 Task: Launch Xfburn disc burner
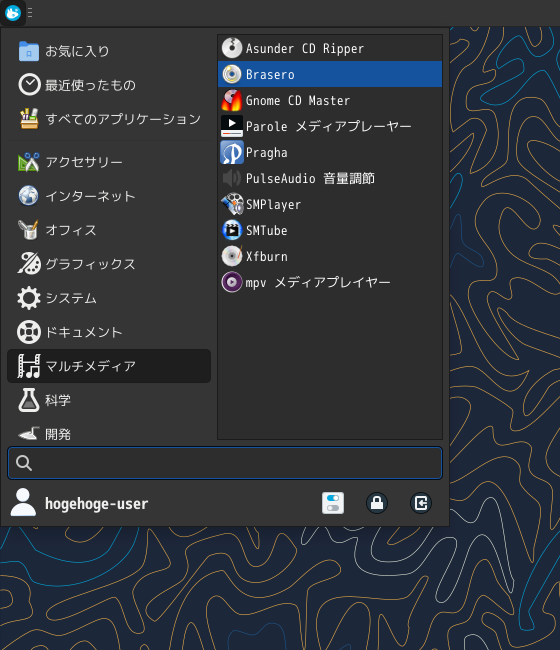click(330, 257)
